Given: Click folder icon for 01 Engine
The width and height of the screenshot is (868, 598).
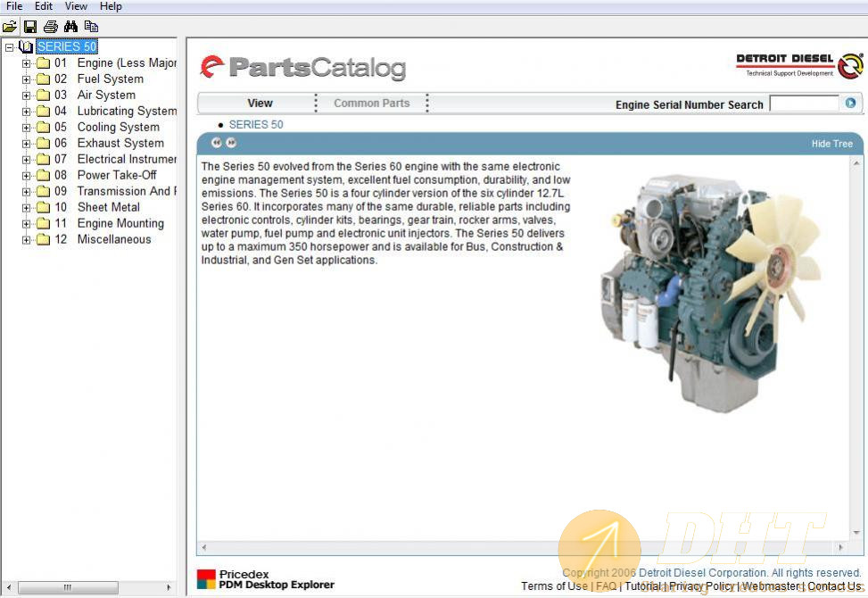Looking at the screenshot, I should 43,63.
